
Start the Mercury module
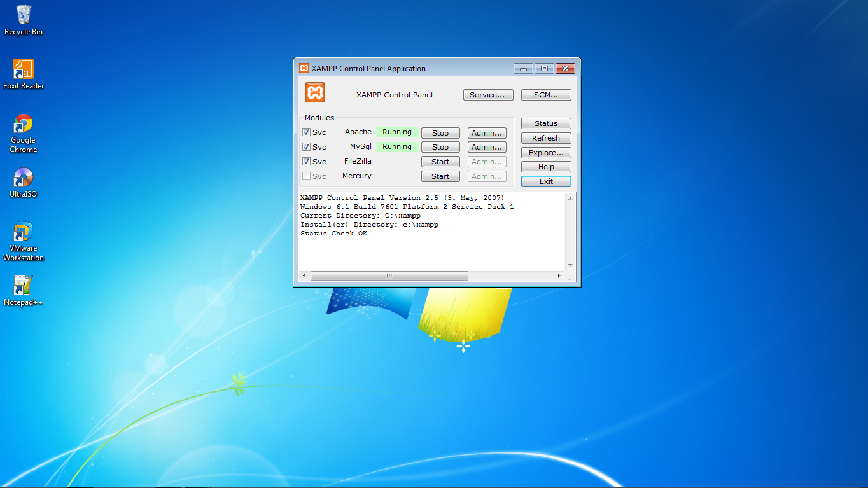point(440,176)
